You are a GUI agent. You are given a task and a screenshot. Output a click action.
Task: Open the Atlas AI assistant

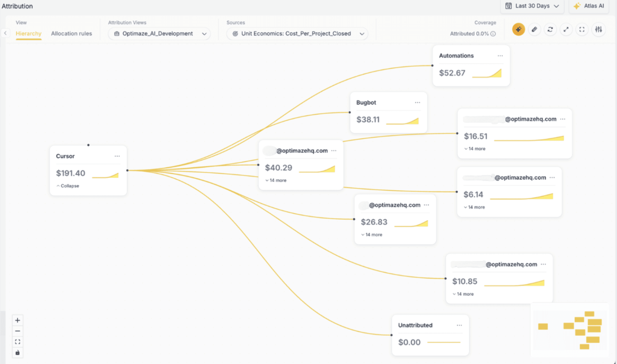(589, 6)
